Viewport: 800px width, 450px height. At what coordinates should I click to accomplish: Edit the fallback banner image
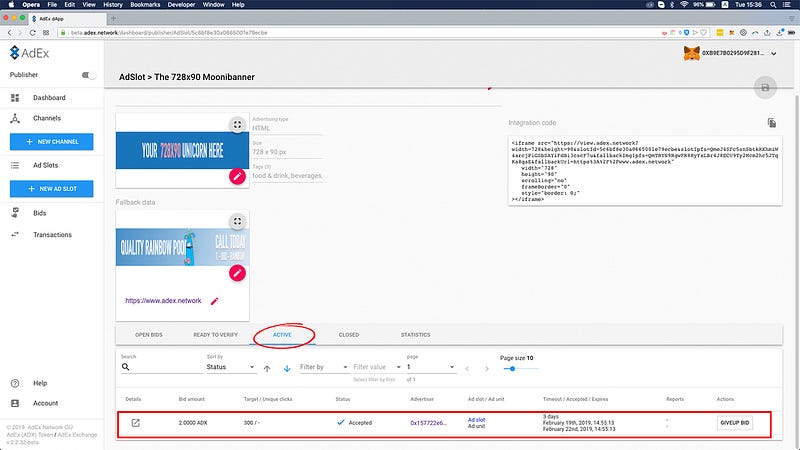237,273
